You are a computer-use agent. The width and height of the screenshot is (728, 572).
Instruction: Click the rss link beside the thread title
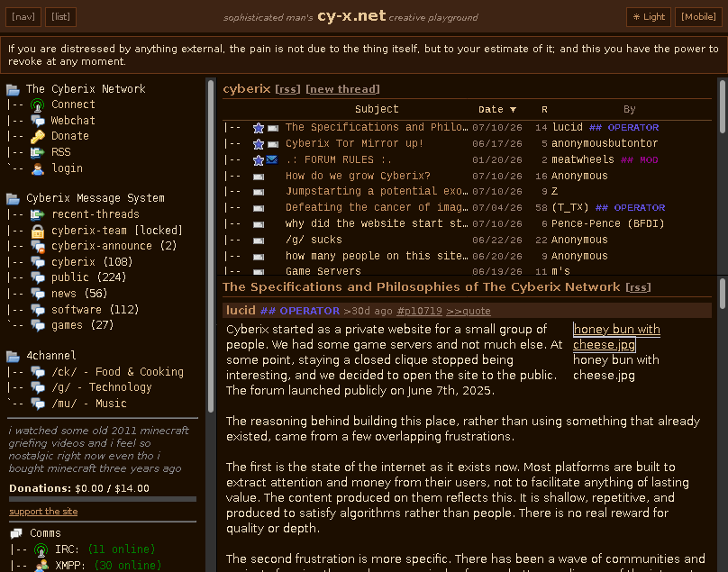(x=639, y=287)
